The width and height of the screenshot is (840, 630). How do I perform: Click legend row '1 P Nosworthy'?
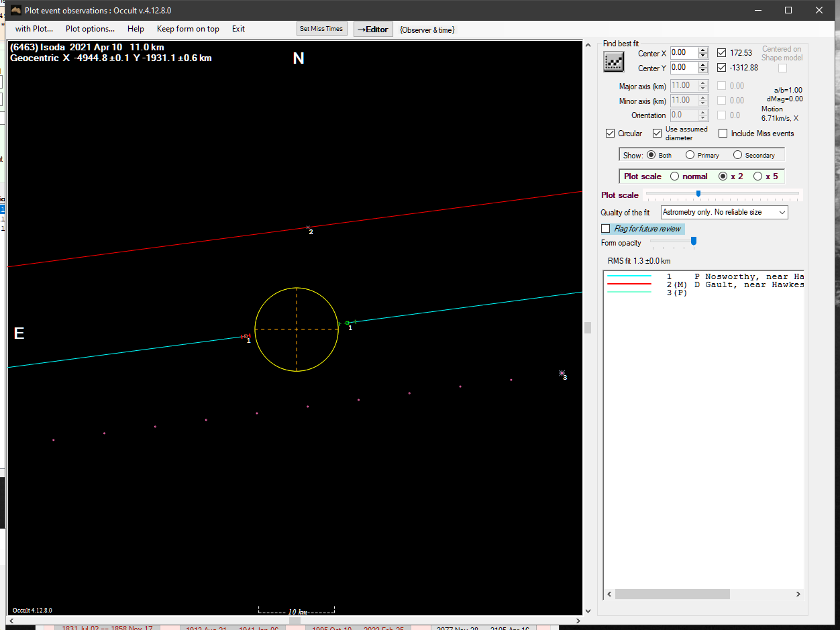[x=704, y=276]
